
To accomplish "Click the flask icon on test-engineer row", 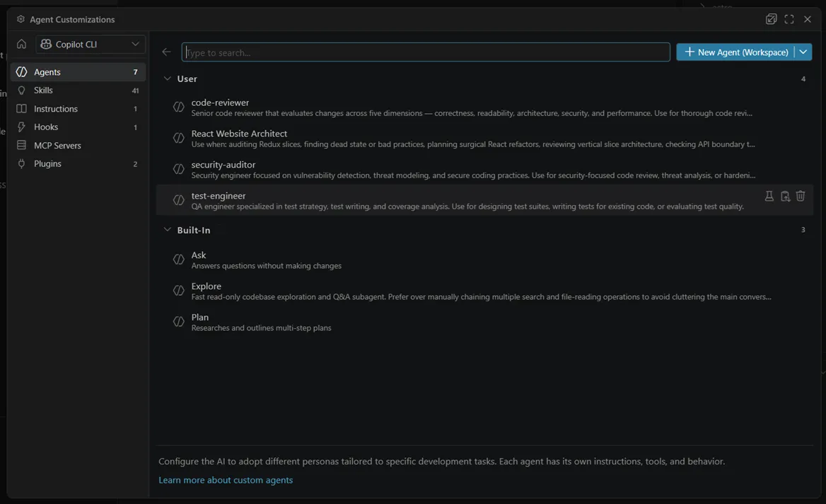I will [x=769, y=197].
